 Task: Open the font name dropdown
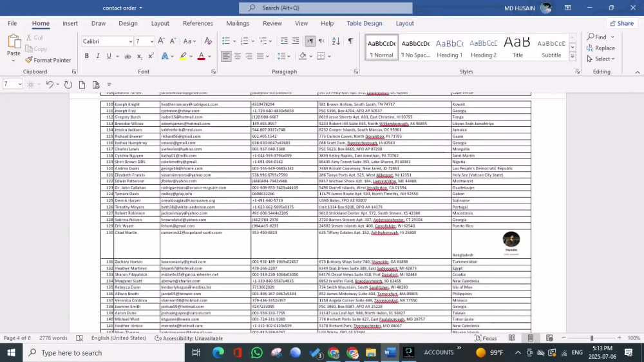(131, 41)
